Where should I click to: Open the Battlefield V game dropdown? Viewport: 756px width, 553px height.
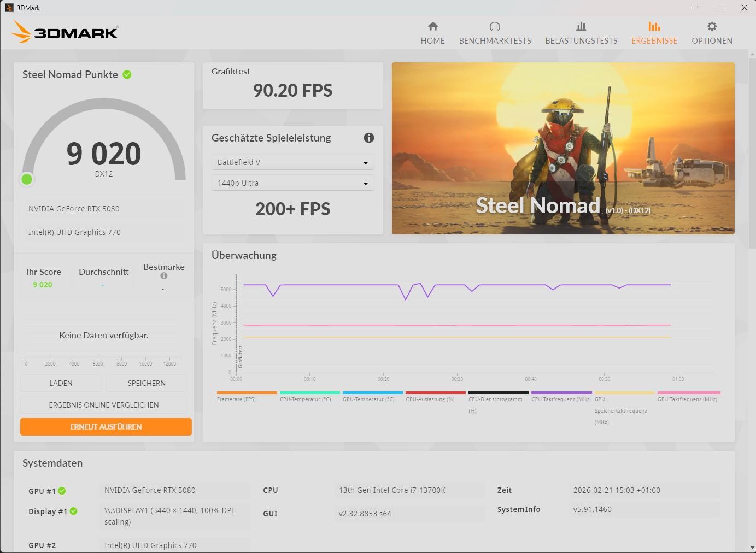coord(292,162)
